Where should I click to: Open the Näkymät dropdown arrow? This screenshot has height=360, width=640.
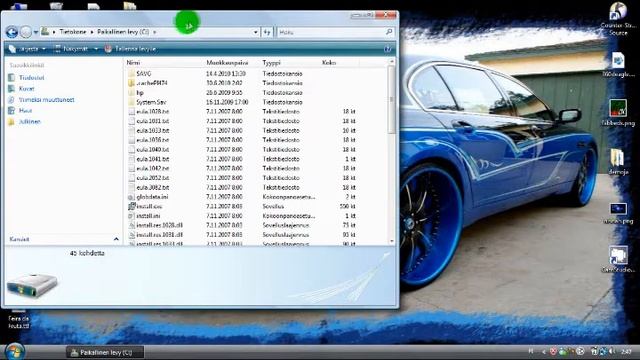[x=96, y=49]
